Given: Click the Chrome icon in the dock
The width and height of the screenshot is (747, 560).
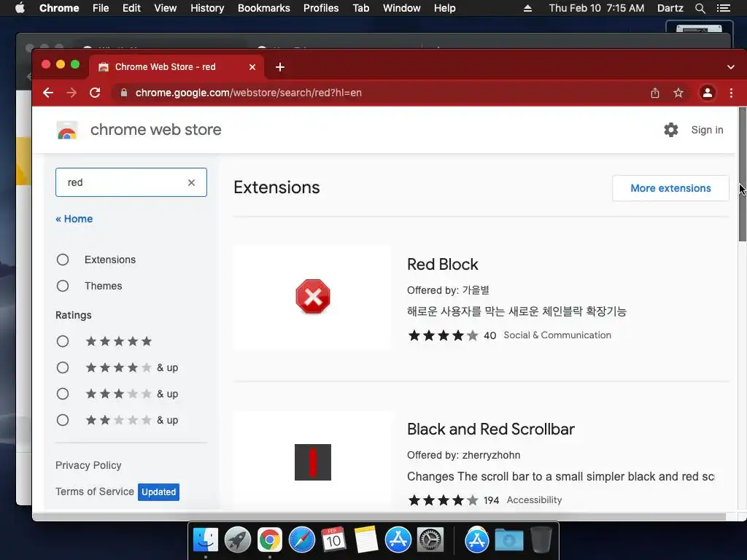Looking at the screenshot, I should [270, 540].
